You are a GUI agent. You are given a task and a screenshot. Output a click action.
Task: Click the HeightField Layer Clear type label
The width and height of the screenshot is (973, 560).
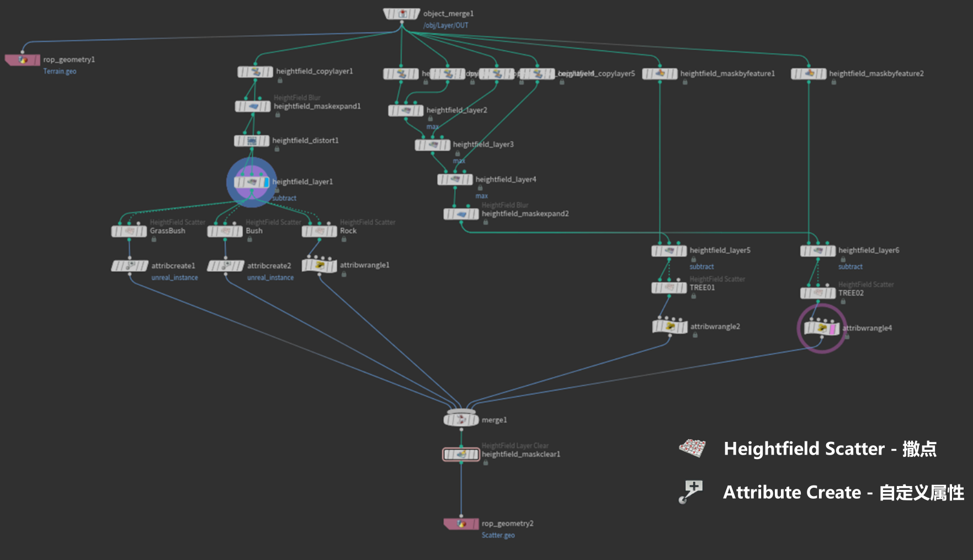[x=515, y=446]
